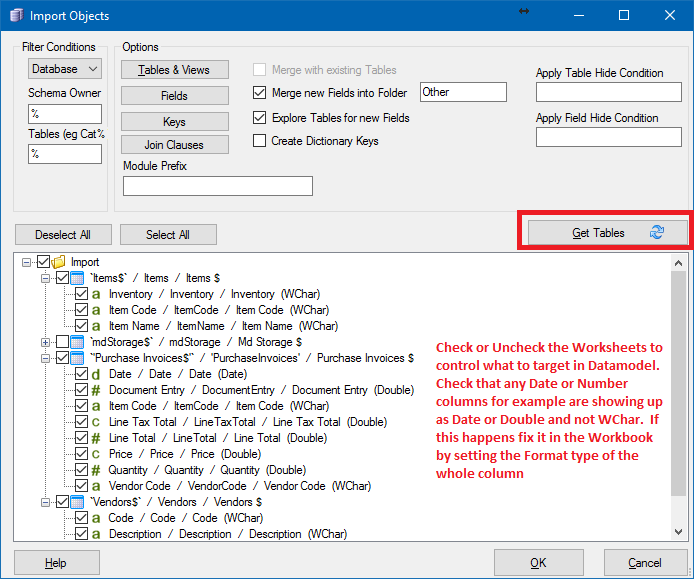Click the Purchase Invoices$ table icon
Viewport: 694px width, 579px height.
(x=77, y=358)
